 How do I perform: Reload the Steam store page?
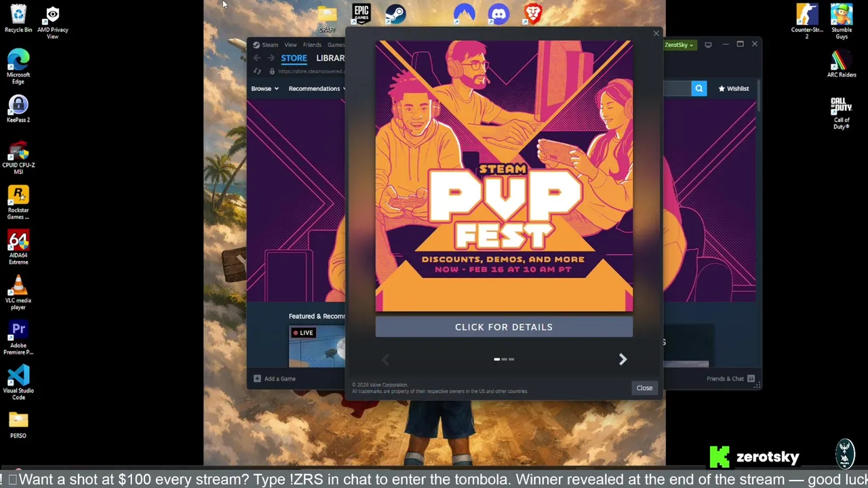(257, 71)
